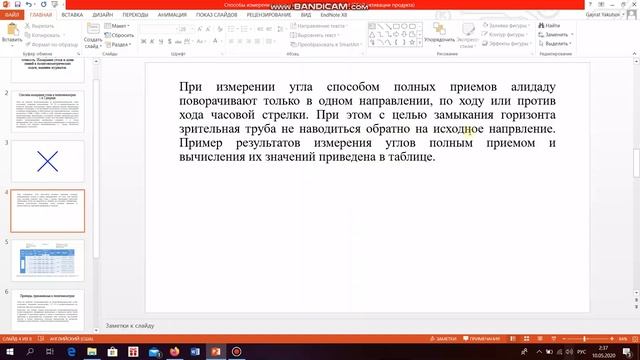Switch to ПОКАЗ СЛАЙДОВ tab
This screenshot has width=640, height=360.
pyautogui.click(x=216, y=15)
